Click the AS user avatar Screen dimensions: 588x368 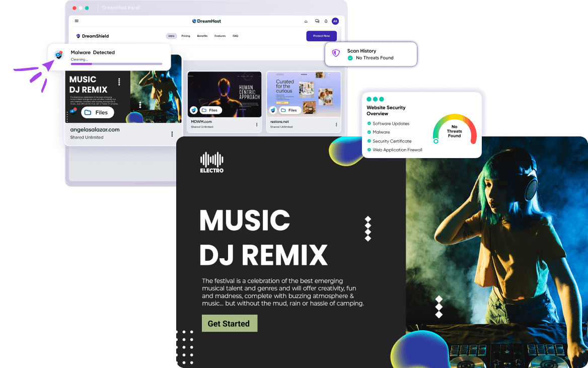(x=335, y=21)
